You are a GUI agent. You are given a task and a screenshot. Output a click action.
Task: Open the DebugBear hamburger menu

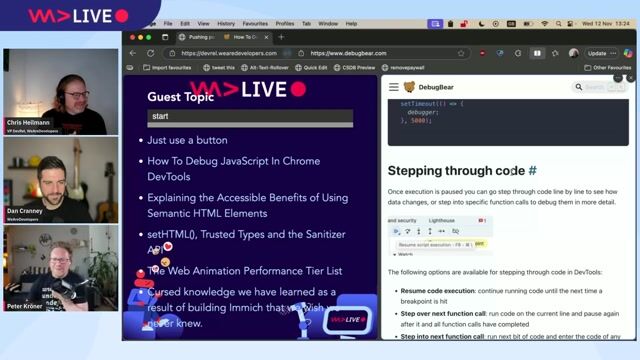[x=393, y=87]
